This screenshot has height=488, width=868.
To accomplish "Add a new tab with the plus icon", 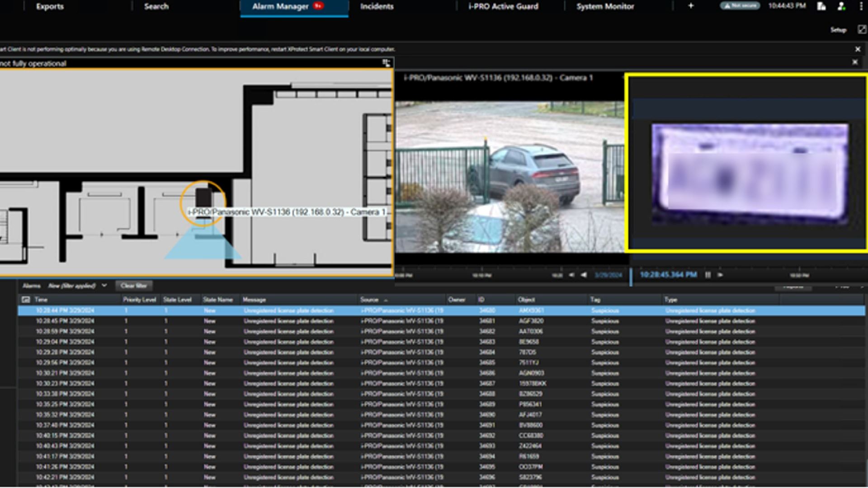I will tap(691, 6).
